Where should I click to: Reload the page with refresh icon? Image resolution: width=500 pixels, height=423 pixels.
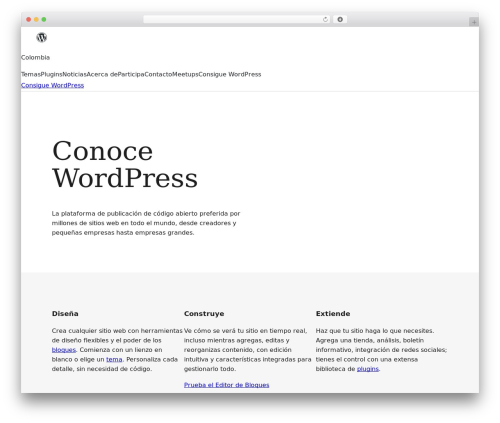tap(325, 20)
